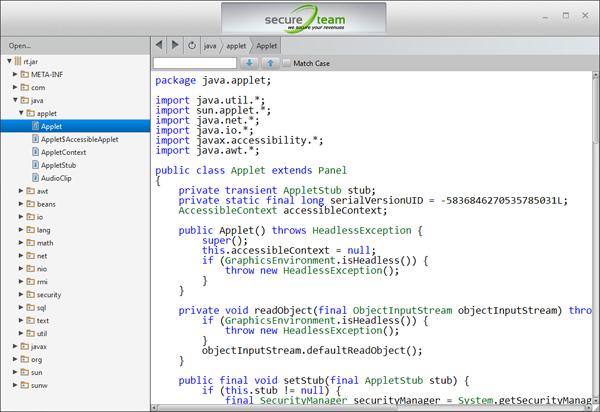This screenshot has width=600, height=412.
Task: Click the secure team logo
Action: coord(304,19)
